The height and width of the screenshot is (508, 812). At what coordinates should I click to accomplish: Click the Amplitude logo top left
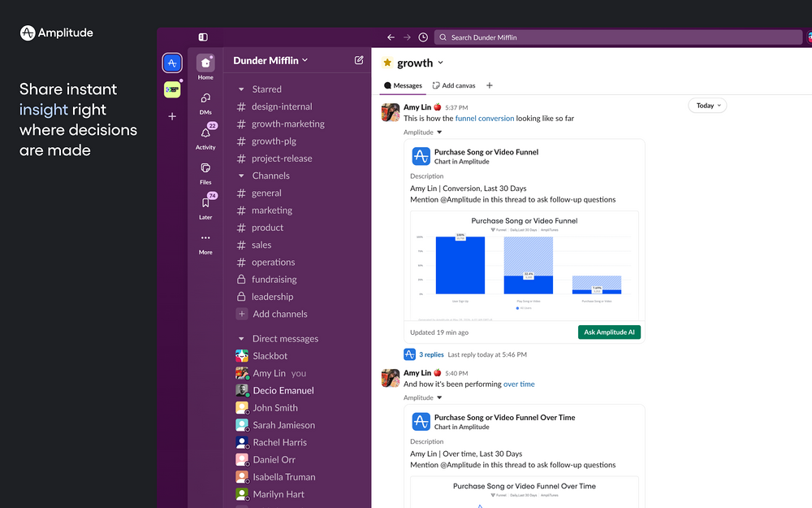57,33
